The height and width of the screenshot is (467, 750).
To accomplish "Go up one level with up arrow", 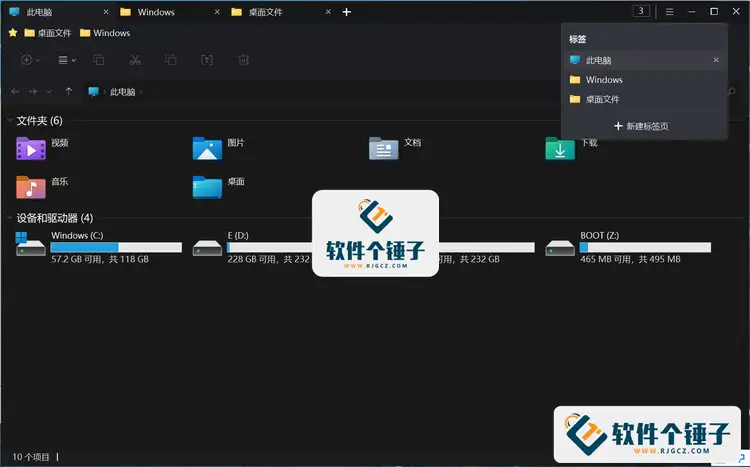I will 69,91.
